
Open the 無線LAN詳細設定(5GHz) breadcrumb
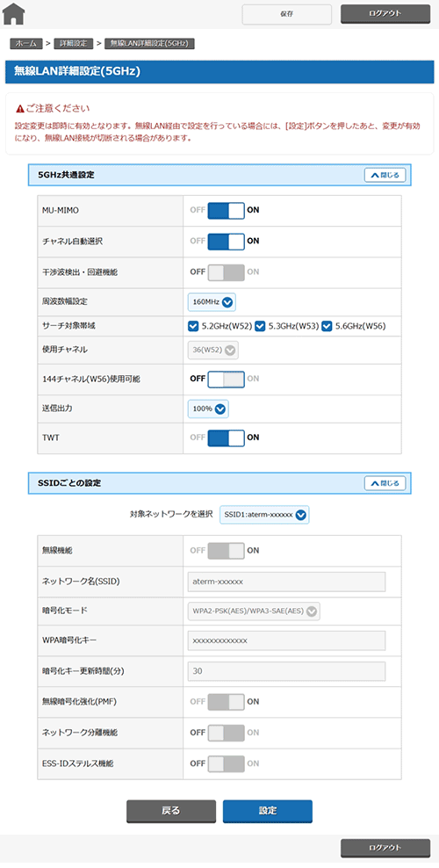(149, 43)
